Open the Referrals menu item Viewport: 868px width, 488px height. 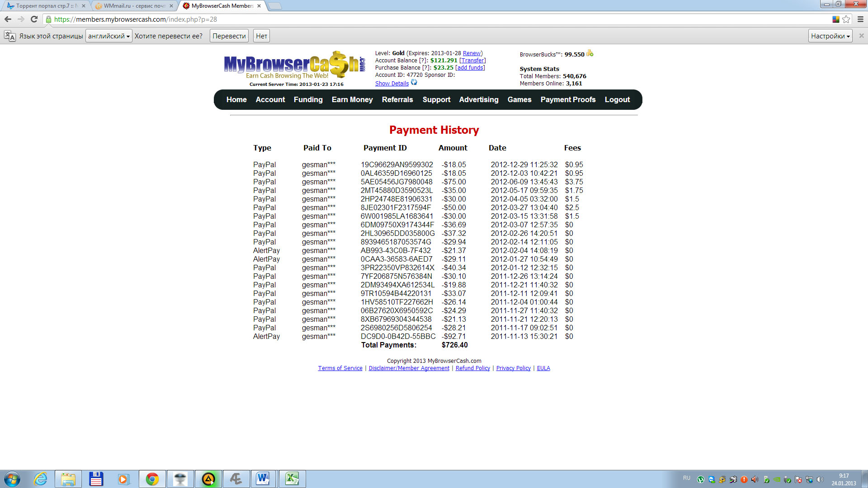[397, 99]
